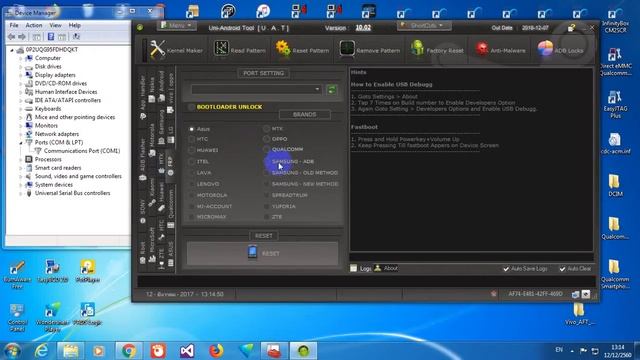Click the clock in the system tray
This screenshot has width=640, height=360.
(x=618, y=351)
